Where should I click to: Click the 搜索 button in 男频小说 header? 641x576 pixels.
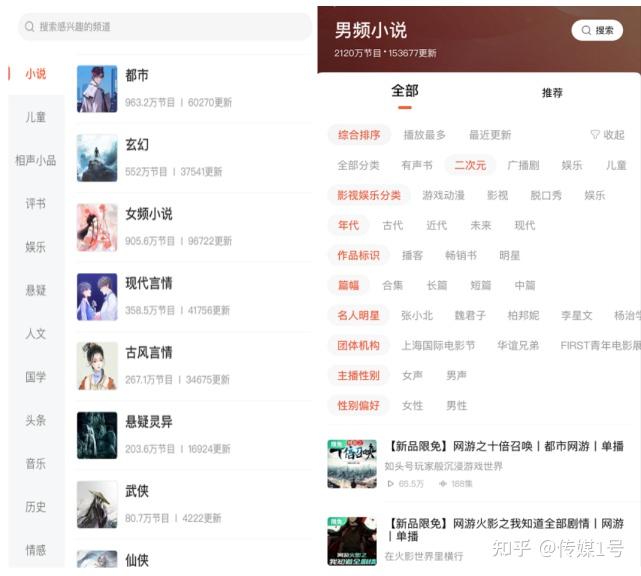click(x=597, y=30)
